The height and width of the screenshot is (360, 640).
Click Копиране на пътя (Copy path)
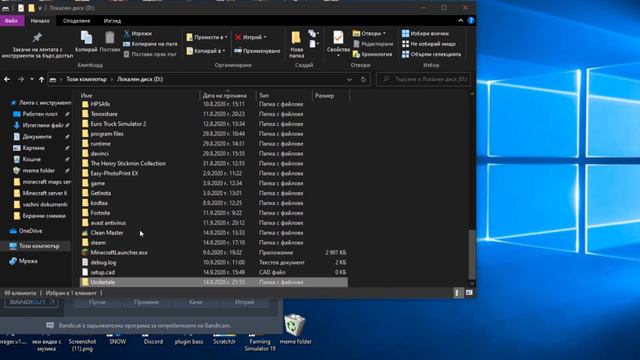point(150,44)
